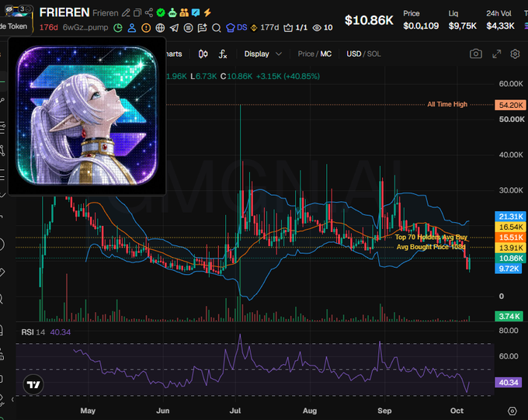528x420 pixels.
Task: Click the green 10.86K current price label
Action: click(x=510, y=259)
